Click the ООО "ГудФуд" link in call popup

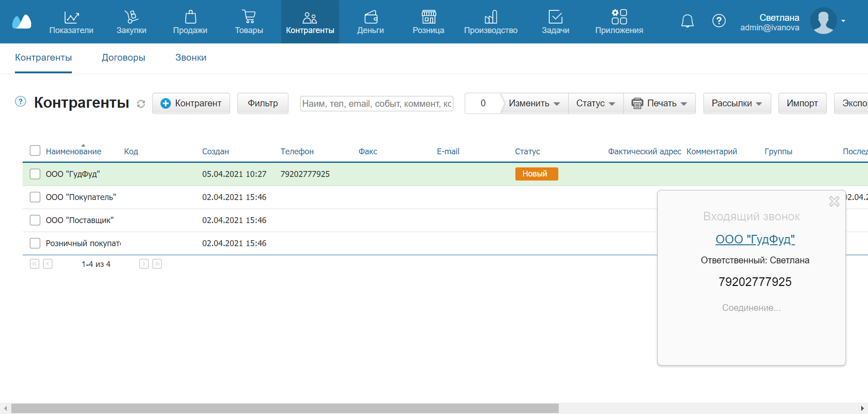pos(755,239)
